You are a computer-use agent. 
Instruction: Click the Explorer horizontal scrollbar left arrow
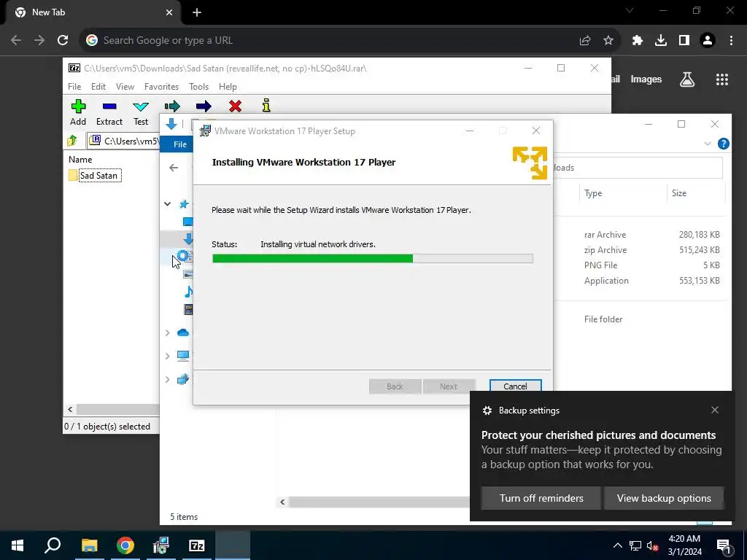[x=282, y=502]
